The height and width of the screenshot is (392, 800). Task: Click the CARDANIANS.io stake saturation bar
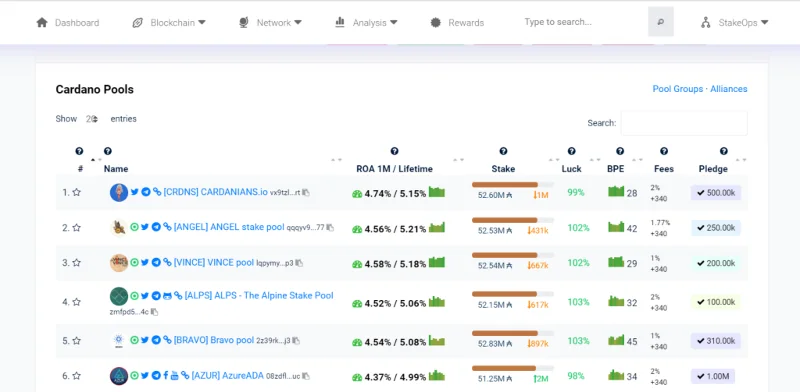tap(513, 184)
